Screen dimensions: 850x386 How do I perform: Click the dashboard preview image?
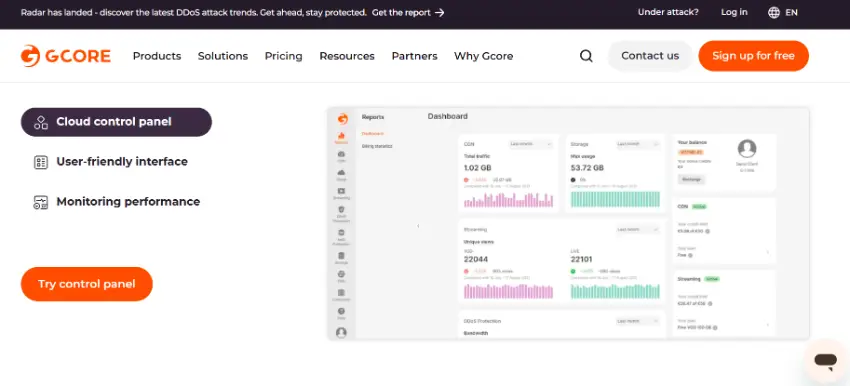pos(568,223)
